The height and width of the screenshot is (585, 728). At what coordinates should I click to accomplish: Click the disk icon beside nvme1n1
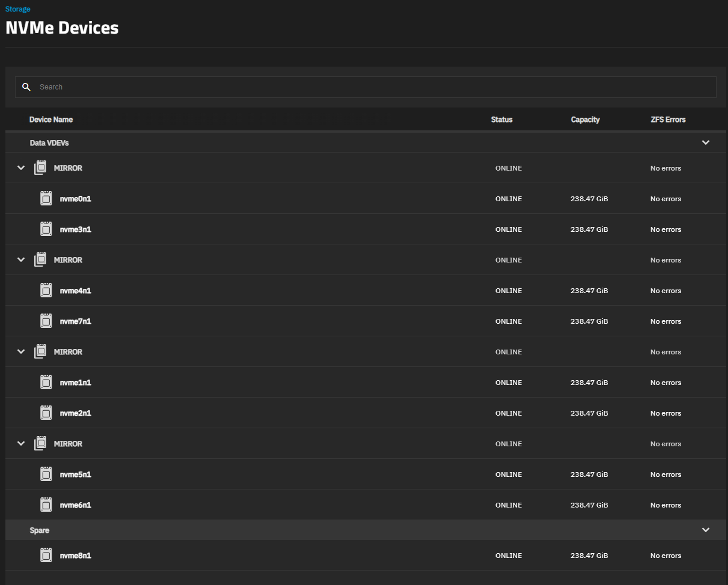[46, 382]
